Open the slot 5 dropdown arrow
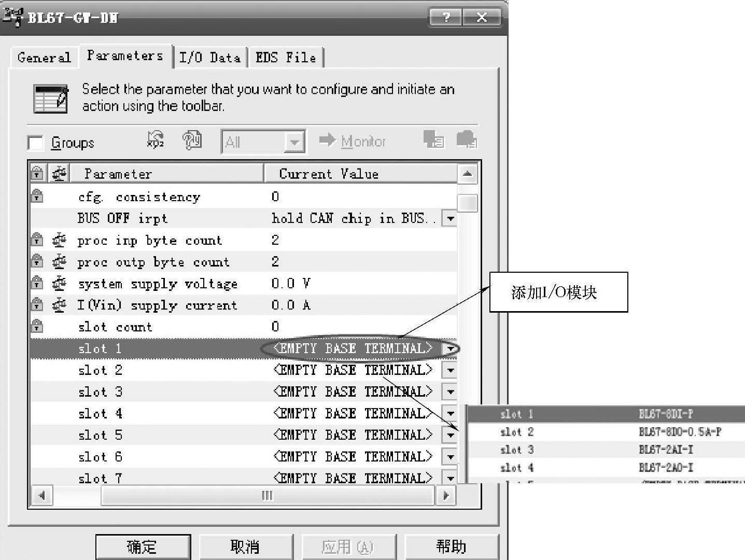The width and height of the screenshot is (745, 560). [x=449, y=435]
